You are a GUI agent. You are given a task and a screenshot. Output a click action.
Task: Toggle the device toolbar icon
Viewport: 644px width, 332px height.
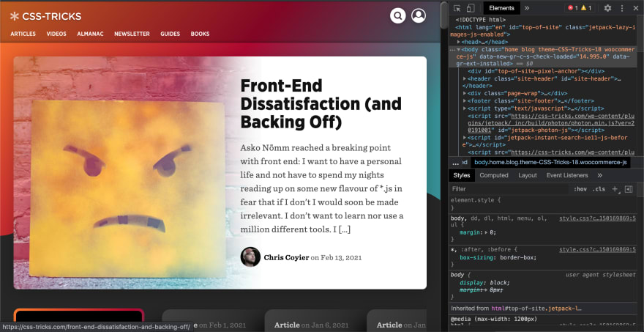(471, 8)
